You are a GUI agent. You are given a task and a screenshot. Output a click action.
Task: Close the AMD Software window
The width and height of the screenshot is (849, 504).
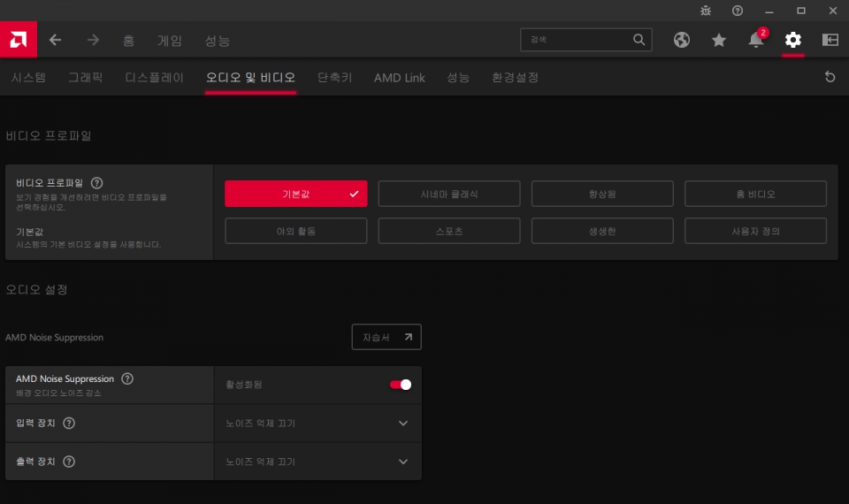point(833,11)
